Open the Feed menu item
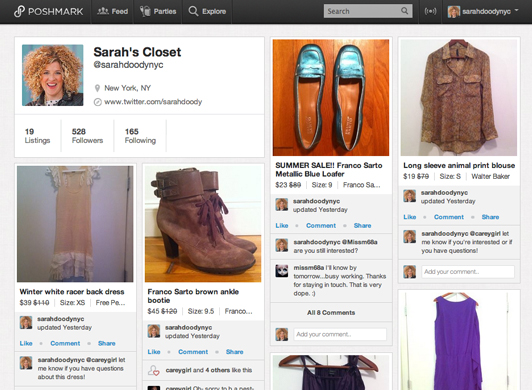The width and height of the screenshot is (532, 390). 113,12
